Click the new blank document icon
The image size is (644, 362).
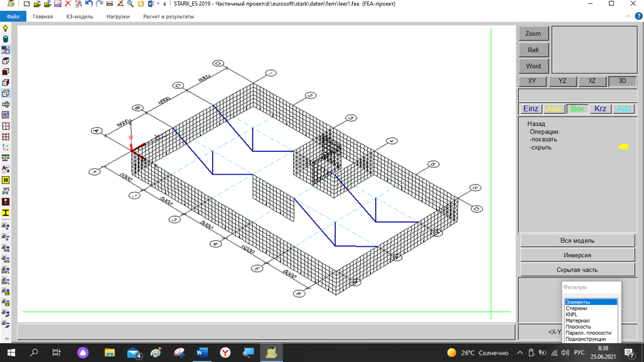click(27, 4)
